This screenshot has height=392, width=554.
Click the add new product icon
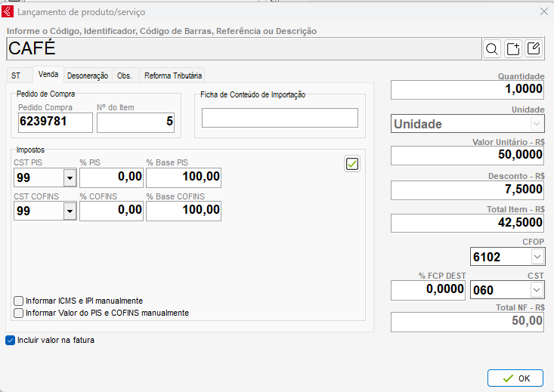click(x=513, y=49)
